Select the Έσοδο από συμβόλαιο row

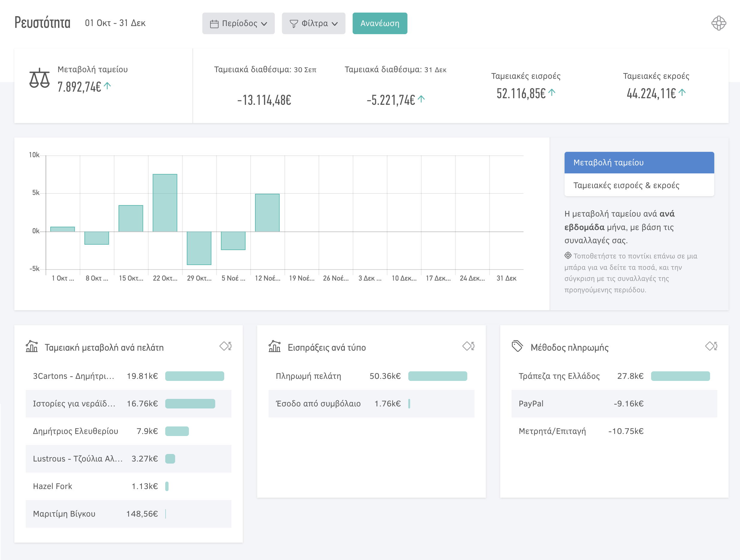click(x=371, y=404)
